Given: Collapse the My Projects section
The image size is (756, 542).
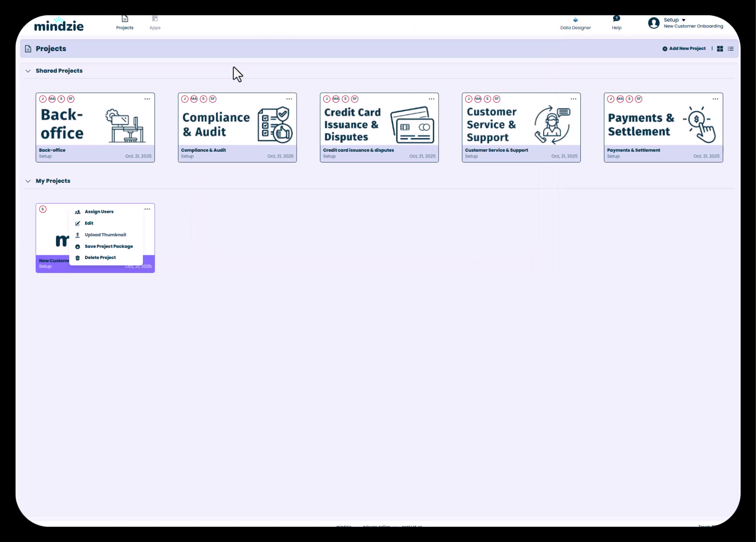Looking at the screenshot, I should [28, 181].
